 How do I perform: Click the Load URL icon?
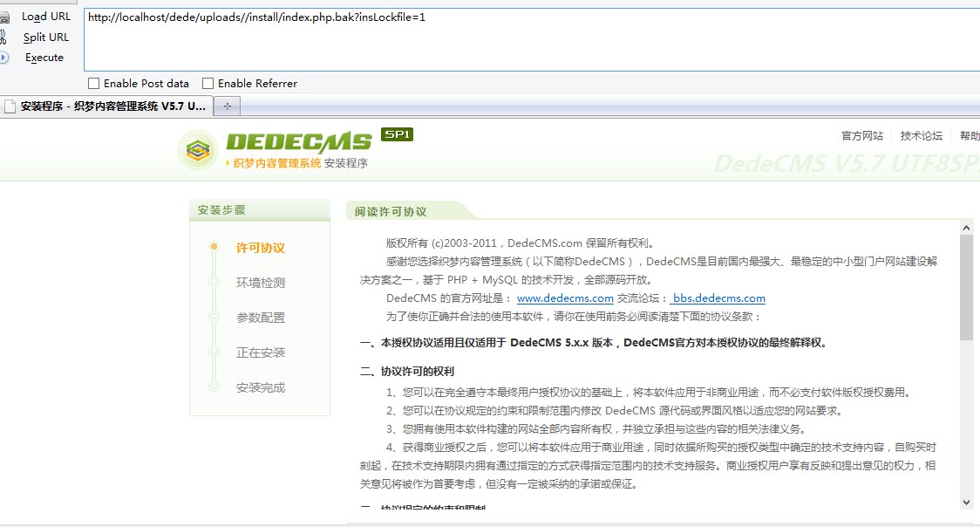click(x=4, y=17)
